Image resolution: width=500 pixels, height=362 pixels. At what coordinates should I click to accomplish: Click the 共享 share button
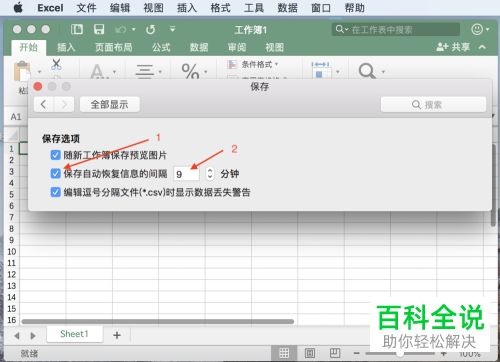click(x=453, y=47)
